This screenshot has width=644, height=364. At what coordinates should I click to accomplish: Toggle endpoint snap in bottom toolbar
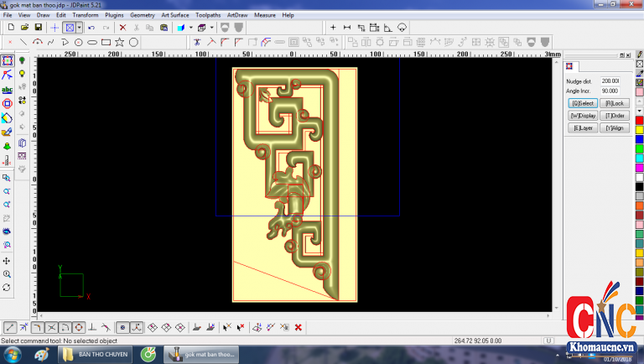point(10,327)
